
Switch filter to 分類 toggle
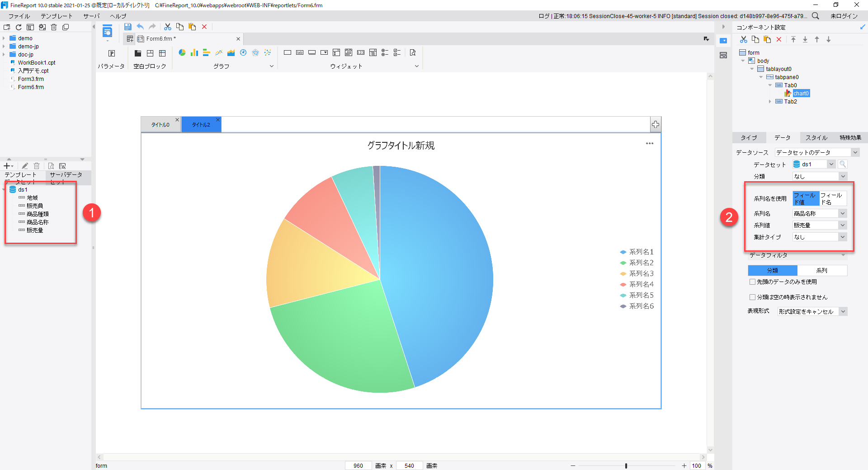773,270
